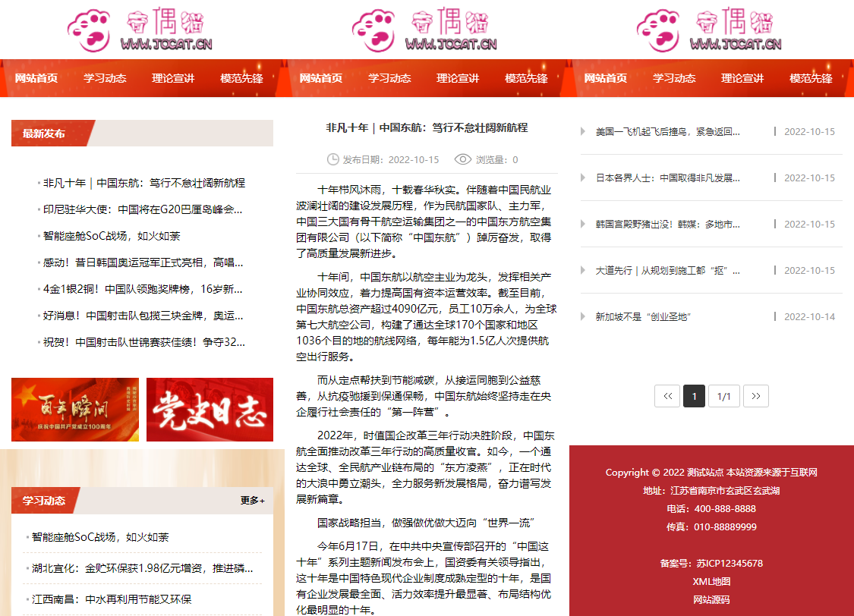Click the 浏览量：0 text
Image resolution: width=854 pixels, height=616 pixels.
pyautogui.click(x=496, y=159)
